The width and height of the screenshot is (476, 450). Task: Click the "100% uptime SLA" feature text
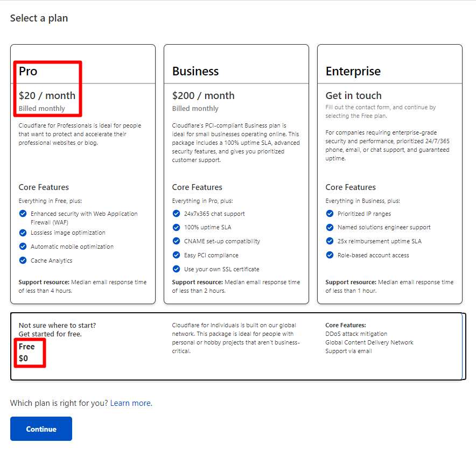point(208,227)
